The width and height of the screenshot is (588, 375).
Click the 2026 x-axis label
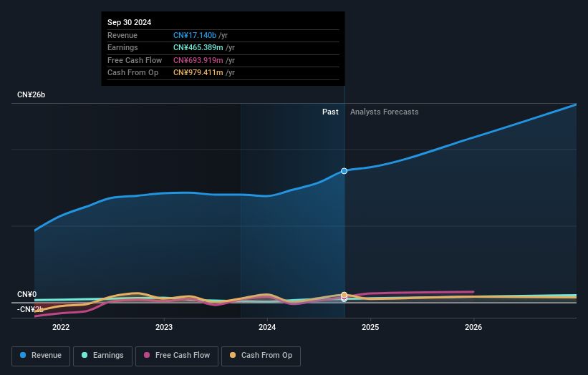tap(473, 327)
